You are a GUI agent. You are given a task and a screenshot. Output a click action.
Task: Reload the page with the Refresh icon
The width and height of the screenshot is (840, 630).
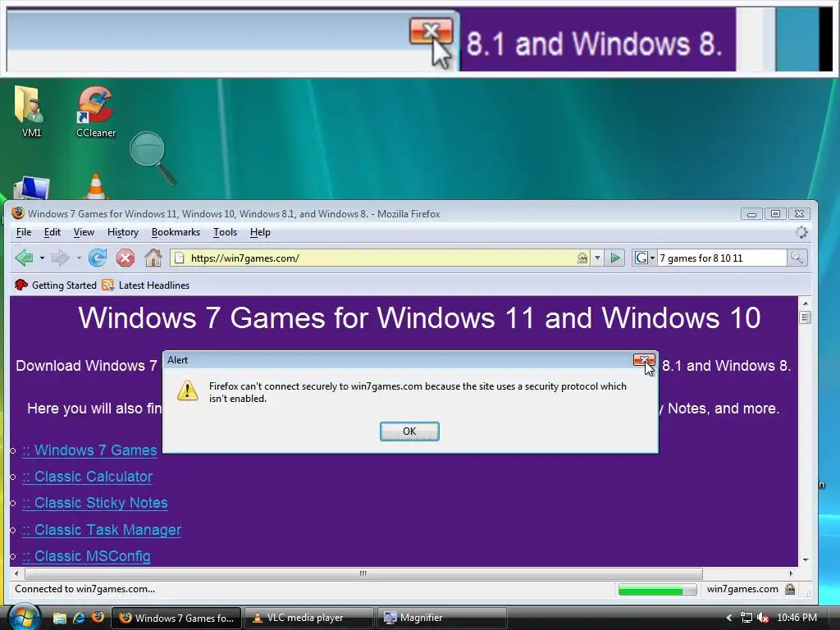point(98,258)
